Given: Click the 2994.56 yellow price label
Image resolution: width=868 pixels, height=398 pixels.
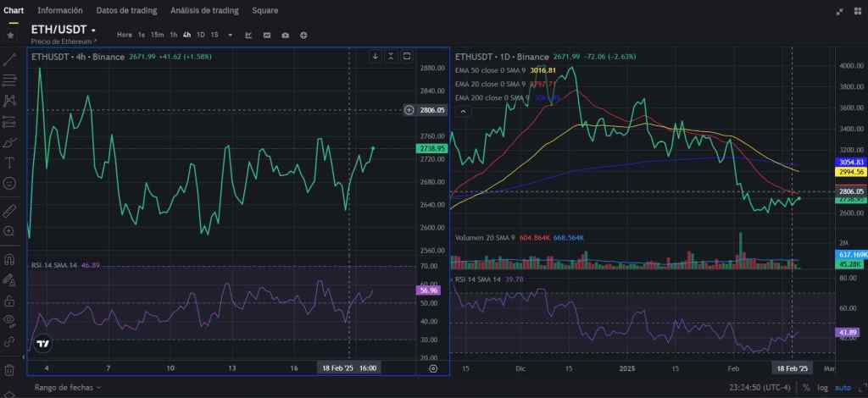Looking at the screenshot, I should coord(851,172).
